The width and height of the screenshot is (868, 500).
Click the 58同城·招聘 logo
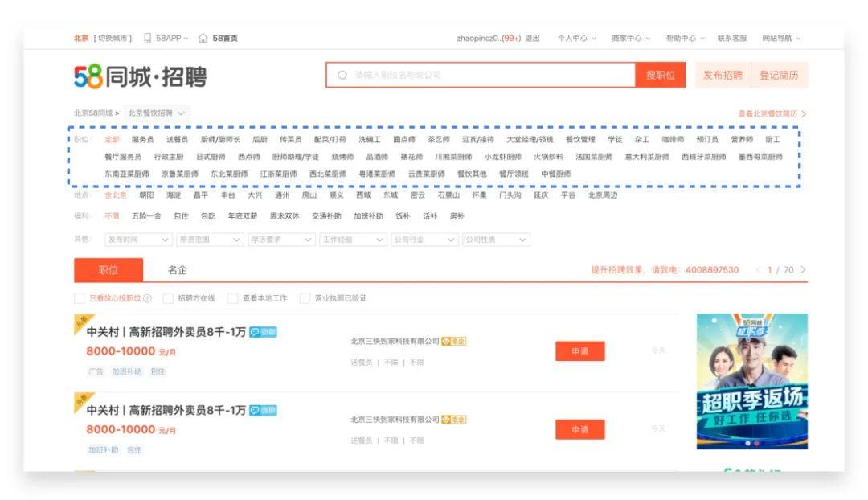click(x=141, y=76)
